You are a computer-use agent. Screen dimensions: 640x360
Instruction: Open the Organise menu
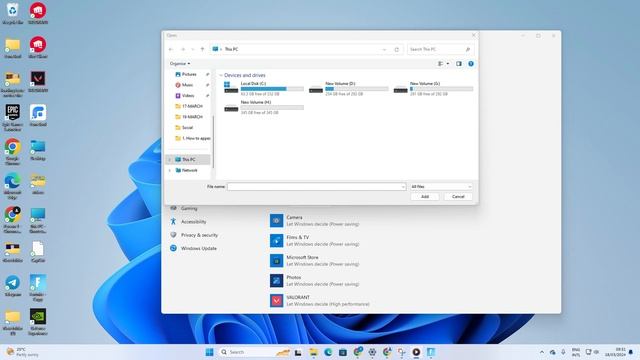[180, 64]
